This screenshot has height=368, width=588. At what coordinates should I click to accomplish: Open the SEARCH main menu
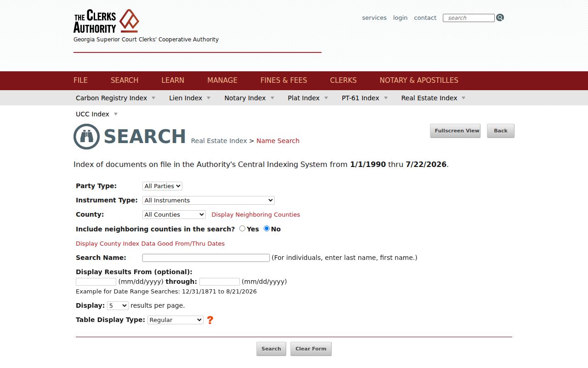tap(124, 80)
